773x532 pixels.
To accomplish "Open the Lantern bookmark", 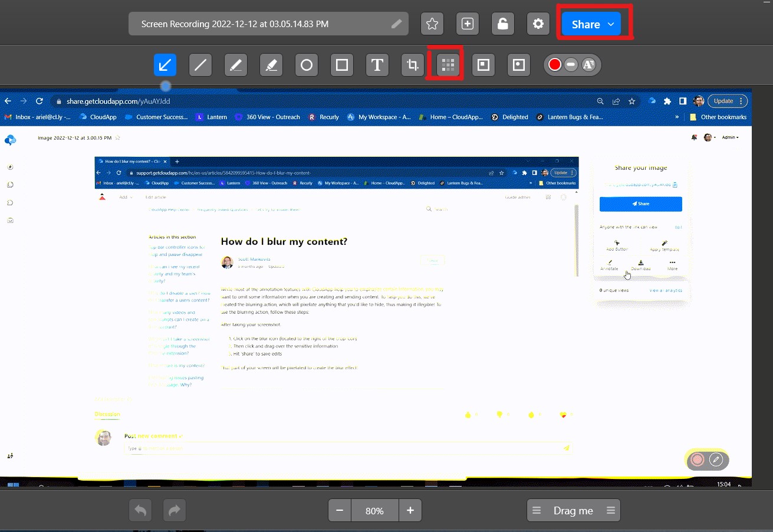I will coord(212,117).
